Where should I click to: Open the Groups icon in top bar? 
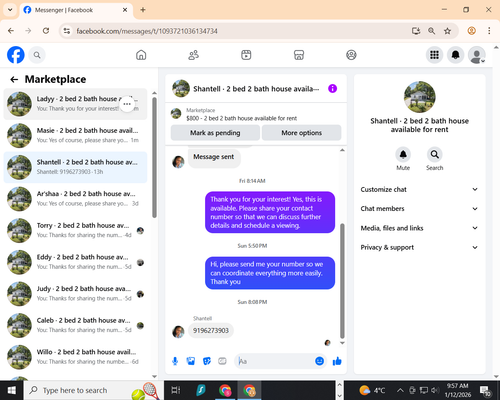[x=351, y=55]
